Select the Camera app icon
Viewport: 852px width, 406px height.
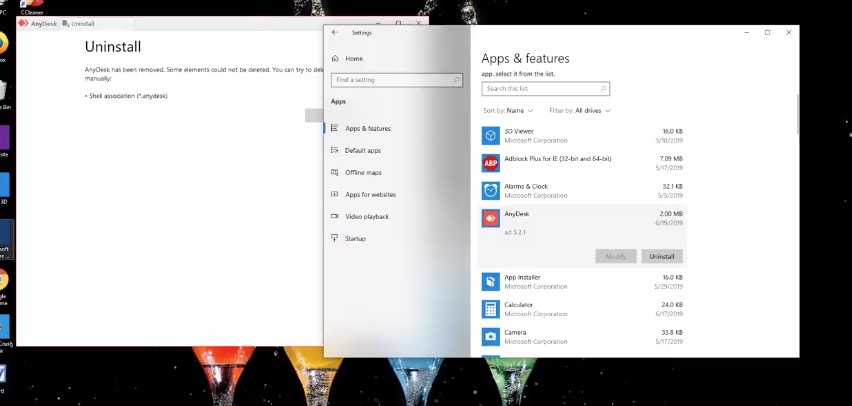[x=491, y=337]
